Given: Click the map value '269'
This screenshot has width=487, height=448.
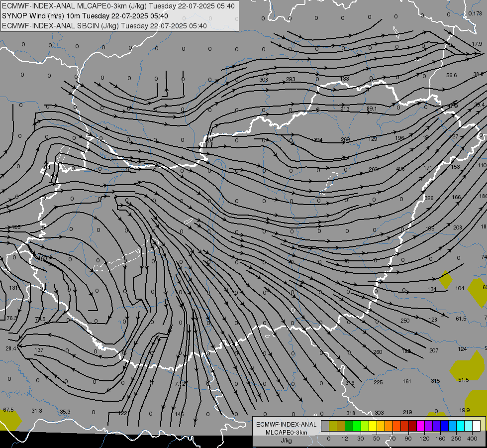Looking at the screenshot, I should click(x=345, y=139).
